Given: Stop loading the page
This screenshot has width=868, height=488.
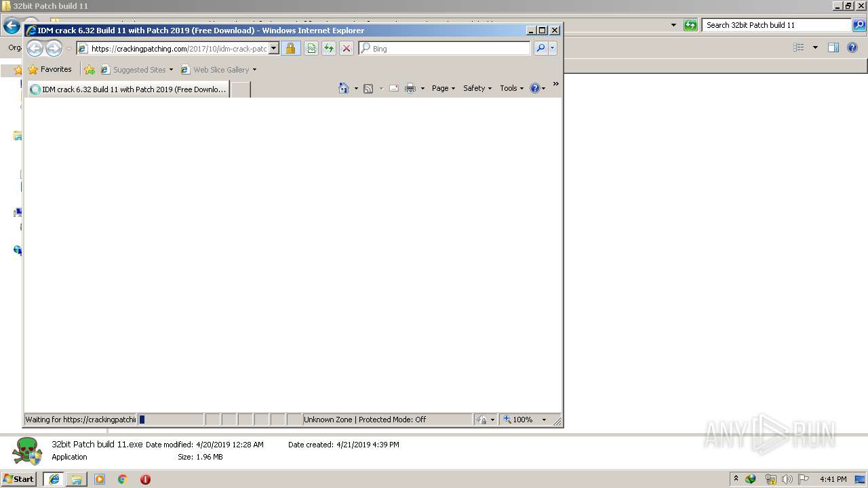Looking at the screenshot, I should coord(347,49).
